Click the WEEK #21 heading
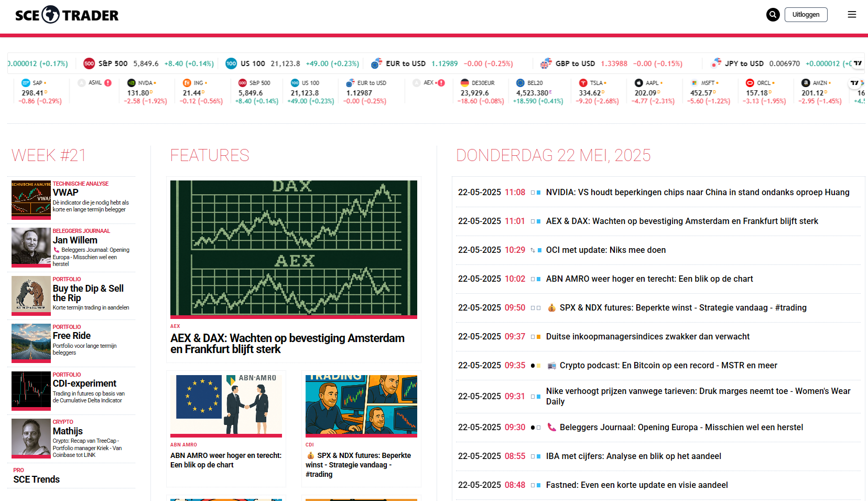 (49, 155)
